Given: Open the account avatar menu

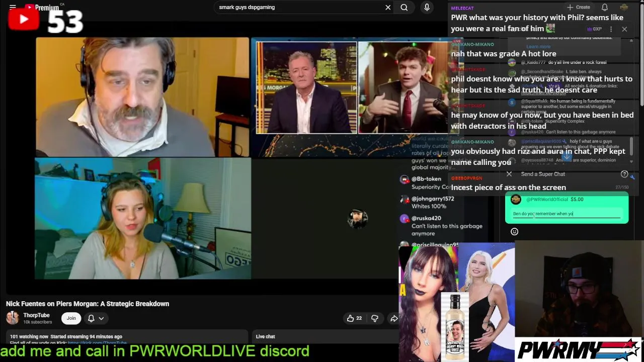Looking at the screenshot, I should click(624, 7).
